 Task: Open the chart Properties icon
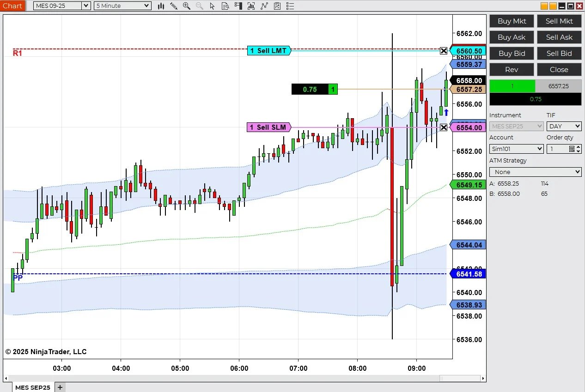[x=278, y=6]
